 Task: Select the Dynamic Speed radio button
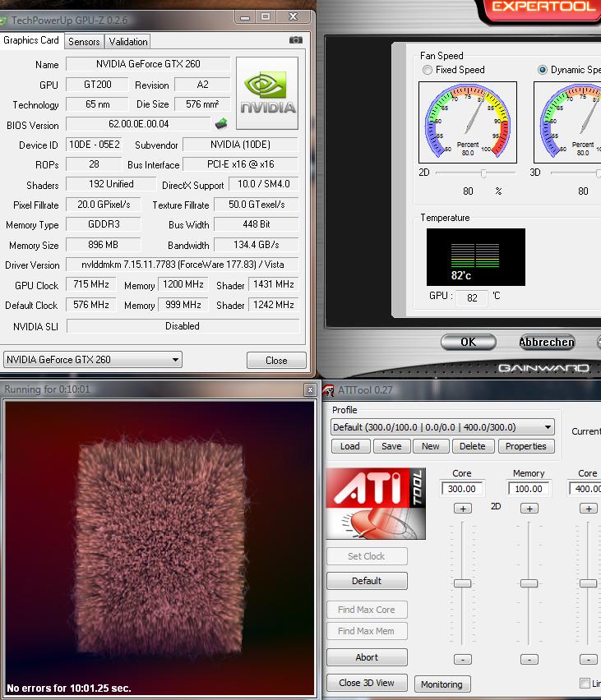tap(543, 70)
